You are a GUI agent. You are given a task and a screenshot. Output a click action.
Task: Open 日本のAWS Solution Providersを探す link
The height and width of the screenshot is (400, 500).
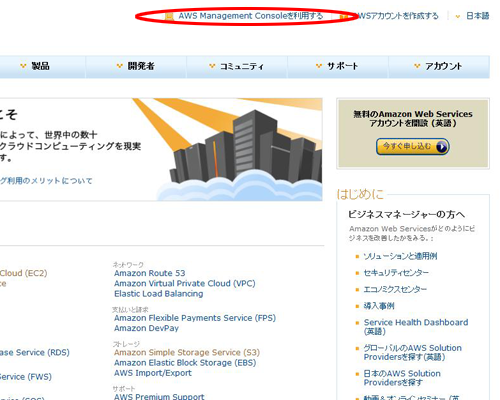[402, 378]
